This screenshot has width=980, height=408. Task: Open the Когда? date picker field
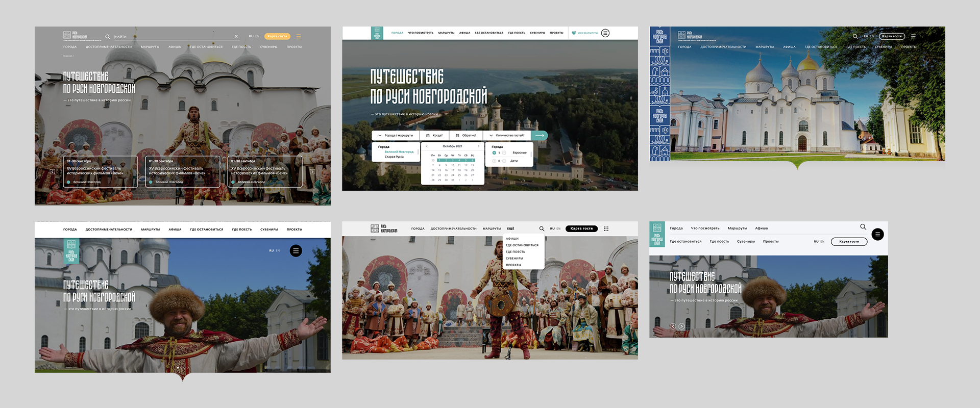point(434,136)
